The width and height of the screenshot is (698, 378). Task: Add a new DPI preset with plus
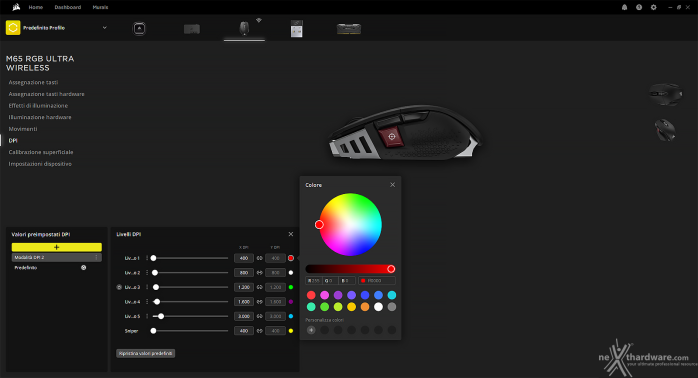pyautogui.click(x=57, y=247)
